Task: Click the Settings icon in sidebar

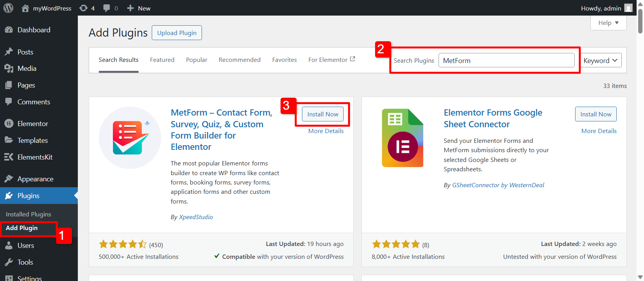Action: pyautogui.click(x=9, y=278)
